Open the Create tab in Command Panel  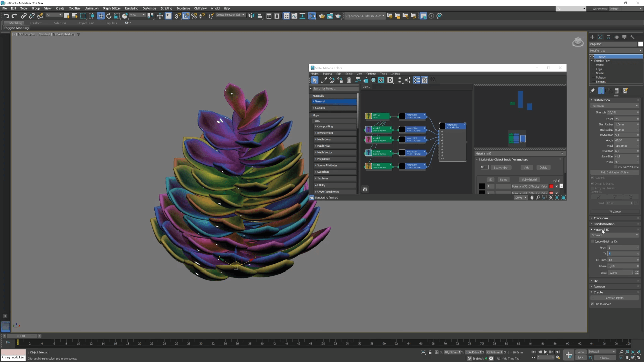[592, 37]
